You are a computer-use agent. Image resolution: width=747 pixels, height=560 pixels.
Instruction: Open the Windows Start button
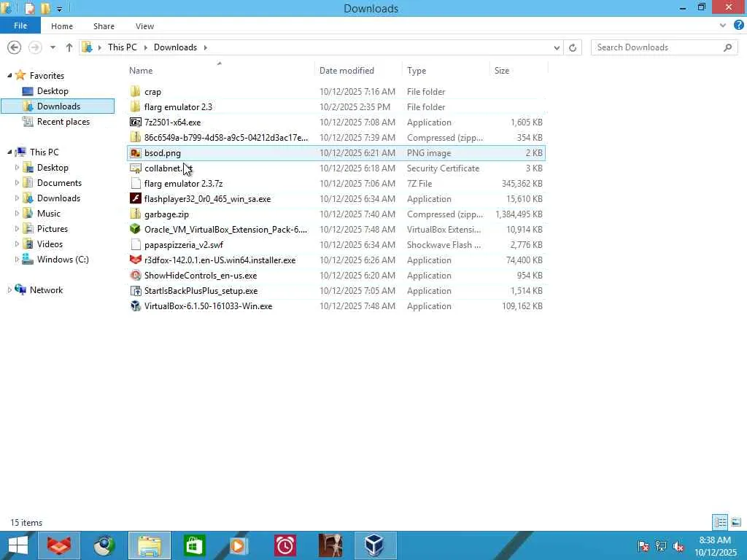[18, 545]
